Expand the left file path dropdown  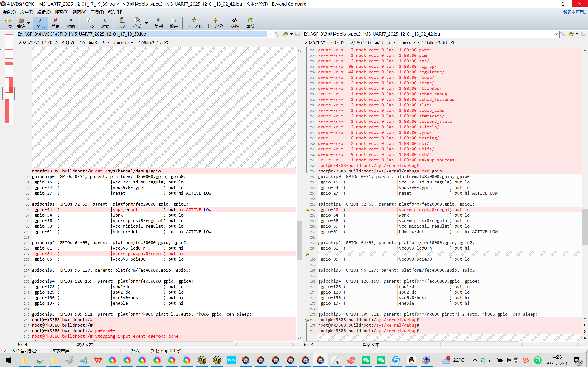(271, 34)
